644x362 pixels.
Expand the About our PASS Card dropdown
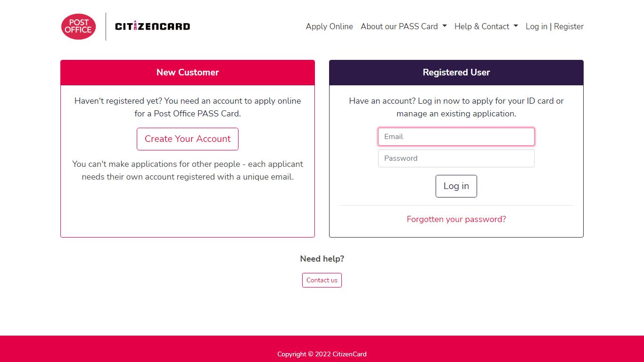(404, 26)
